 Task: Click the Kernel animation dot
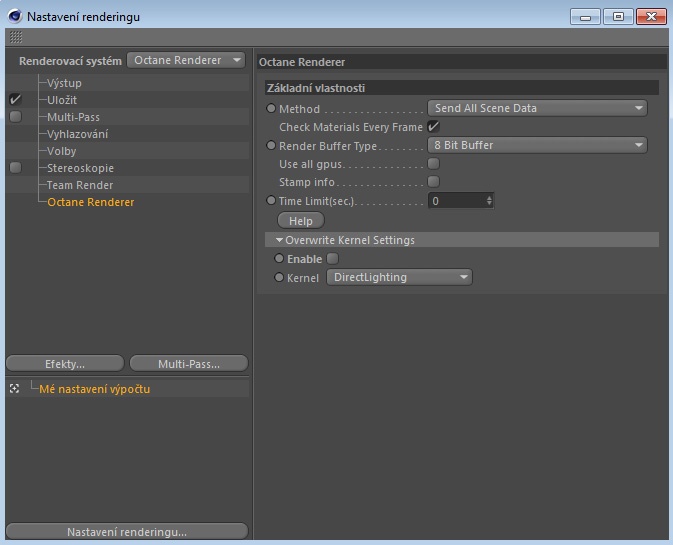pos(279,277)
